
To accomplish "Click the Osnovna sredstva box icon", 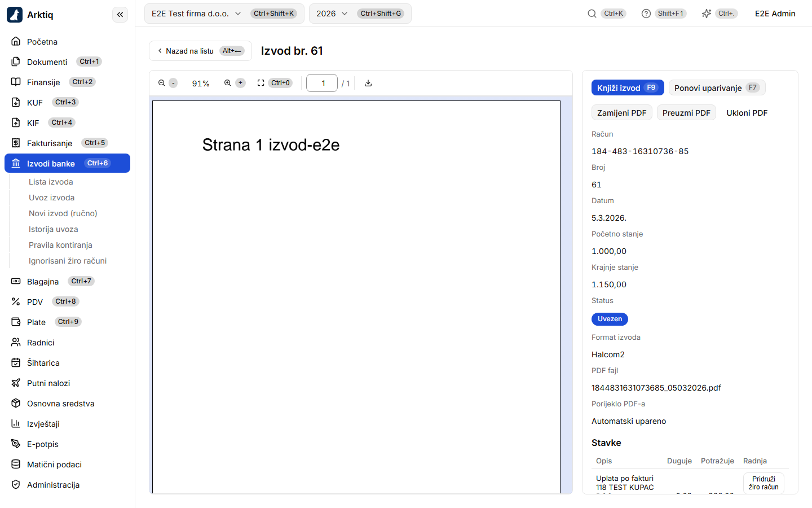I will pyautogui.click(x=16, y=403).
